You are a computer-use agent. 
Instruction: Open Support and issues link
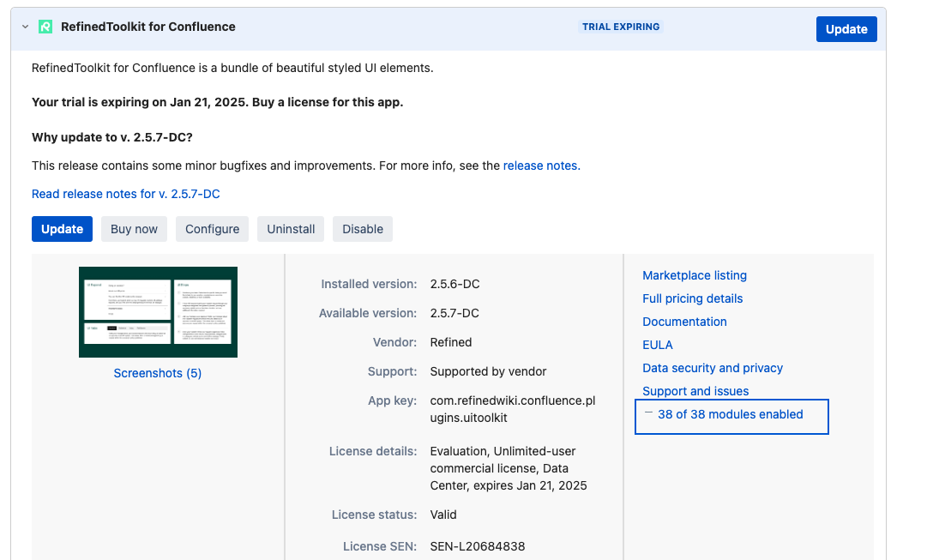coord(695,392)
